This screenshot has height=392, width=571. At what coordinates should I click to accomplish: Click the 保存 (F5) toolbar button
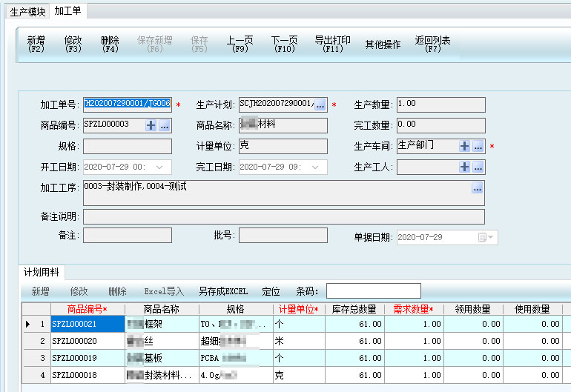(199, 44)
